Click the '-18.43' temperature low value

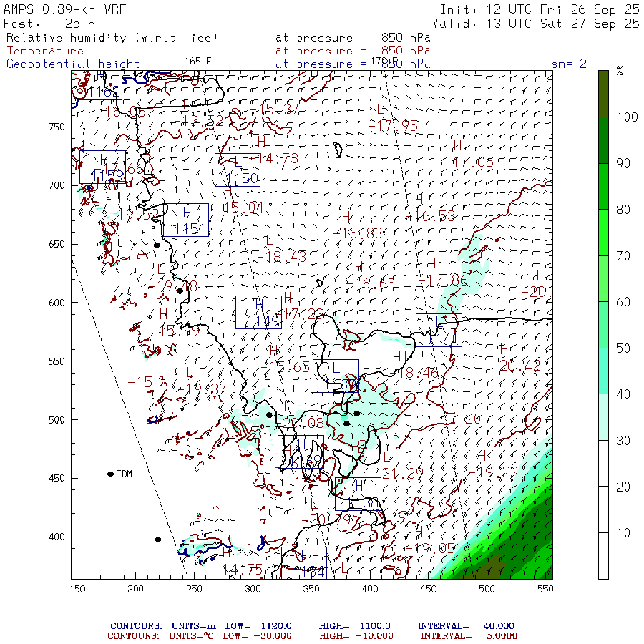point(281,257)
